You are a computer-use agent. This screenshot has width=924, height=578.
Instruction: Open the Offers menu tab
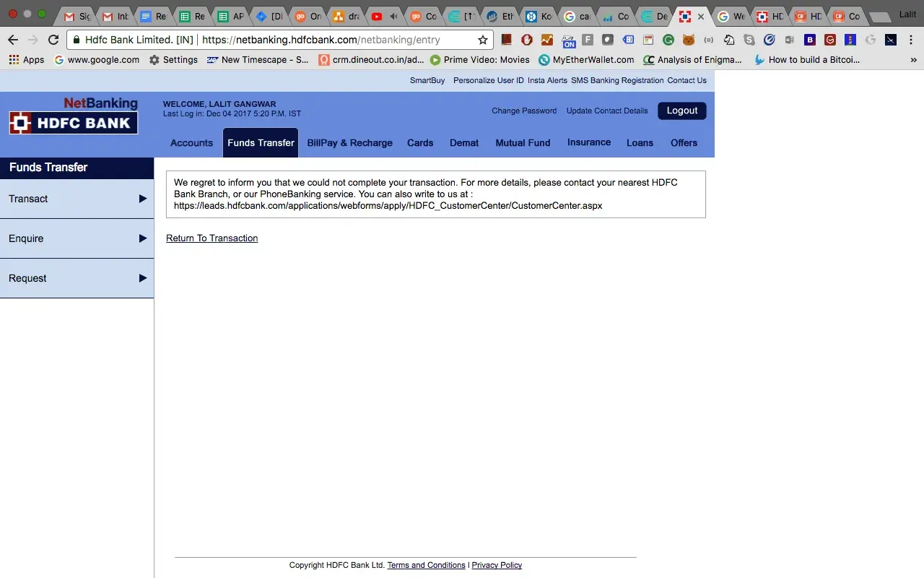[684, 143]
